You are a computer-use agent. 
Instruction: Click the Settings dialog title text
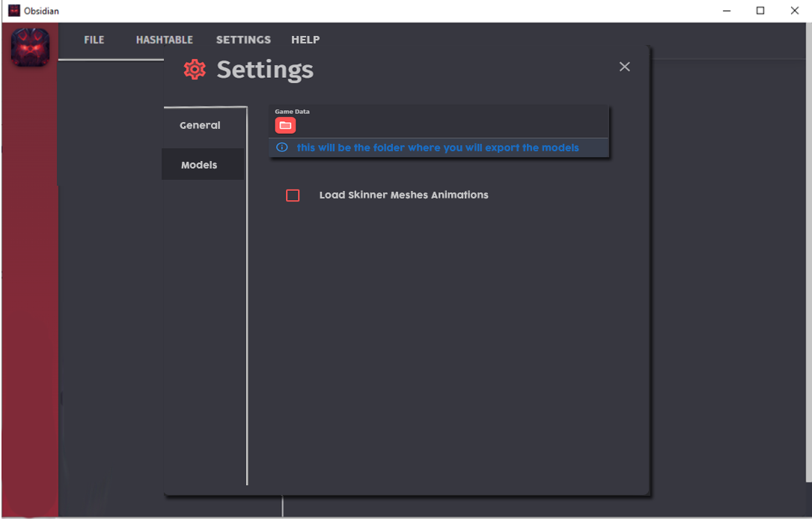tap(265, 69)
